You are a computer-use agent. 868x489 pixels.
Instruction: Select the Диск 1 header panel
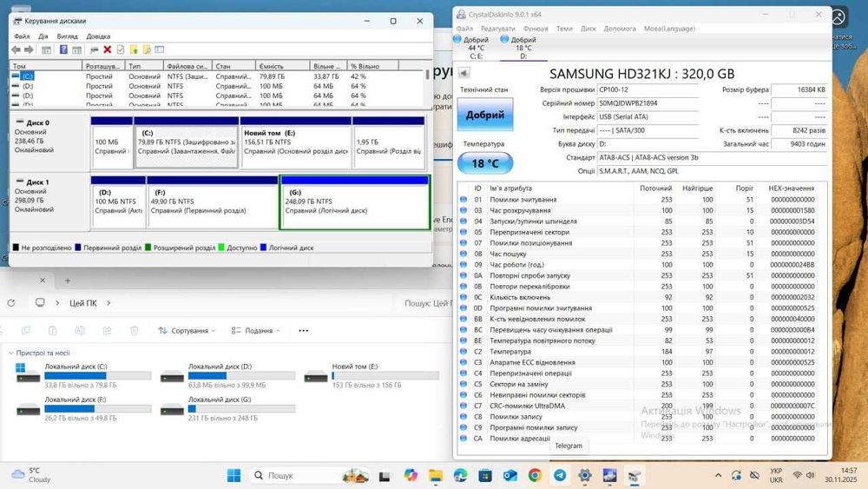49,202
